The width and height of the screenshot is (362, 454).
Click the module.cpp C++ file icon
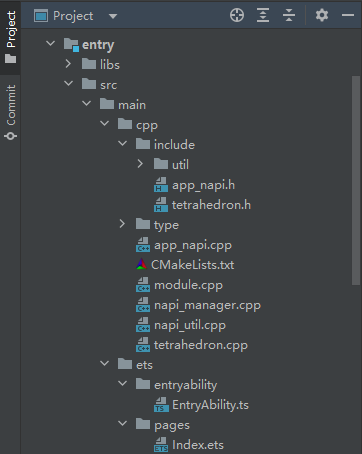tap(143, 284)
